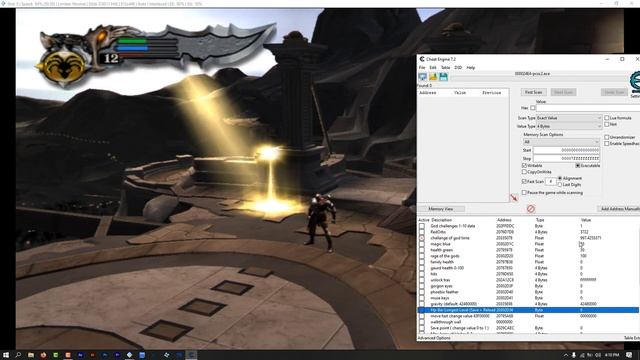The width and height of the screenshot is (640, 360).
Task: Open the File menu
Action: tap(422, 67)
